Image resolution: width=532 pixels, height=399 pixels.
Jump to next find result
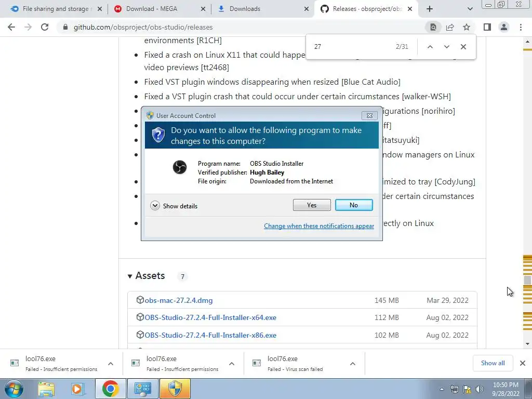click(x=446, y=47)
